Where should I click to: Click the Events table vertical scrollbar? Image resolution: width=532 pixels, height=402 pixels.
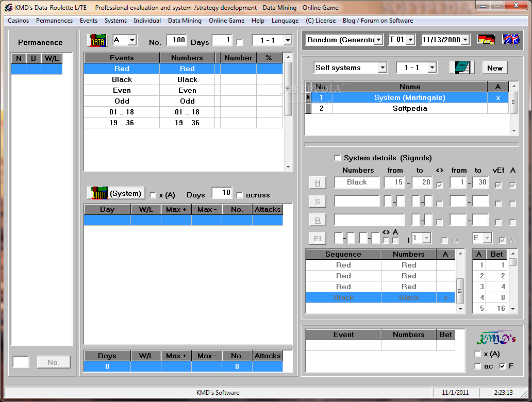click(x=288, y=112)
